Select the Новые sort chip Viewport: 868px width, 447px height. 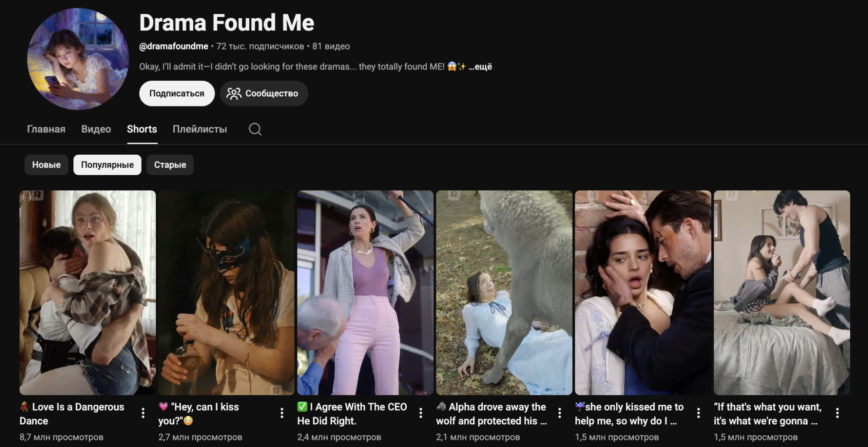[46, 165]
